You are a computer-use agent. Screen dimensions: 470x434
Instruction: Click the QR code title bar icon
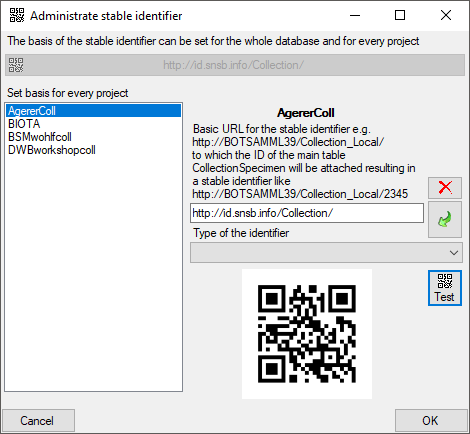[17, 15]
